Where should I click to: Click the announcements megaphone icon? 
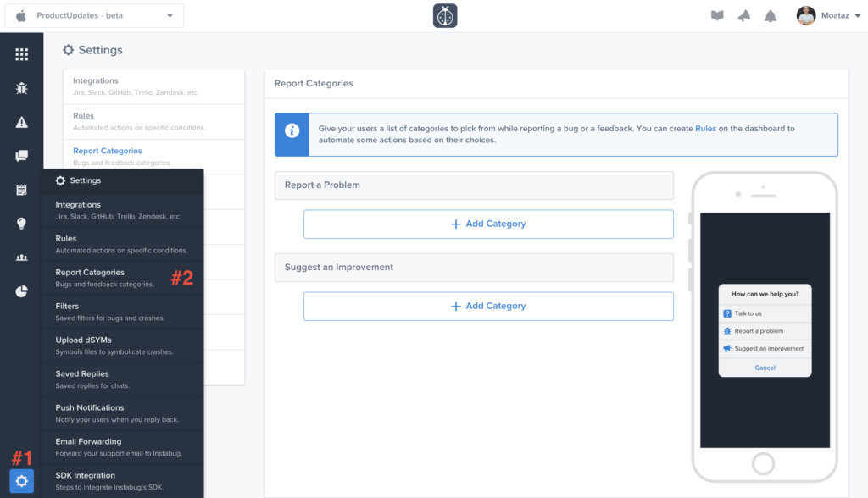tap(743, 14)
